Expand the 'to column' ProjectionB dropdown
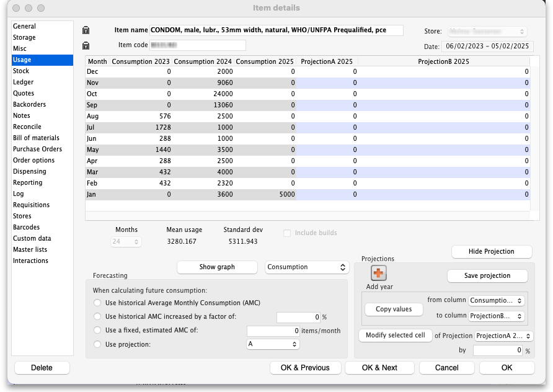Image resolution: width=553 pixels, height=392 pixels. tap(497, 316)
